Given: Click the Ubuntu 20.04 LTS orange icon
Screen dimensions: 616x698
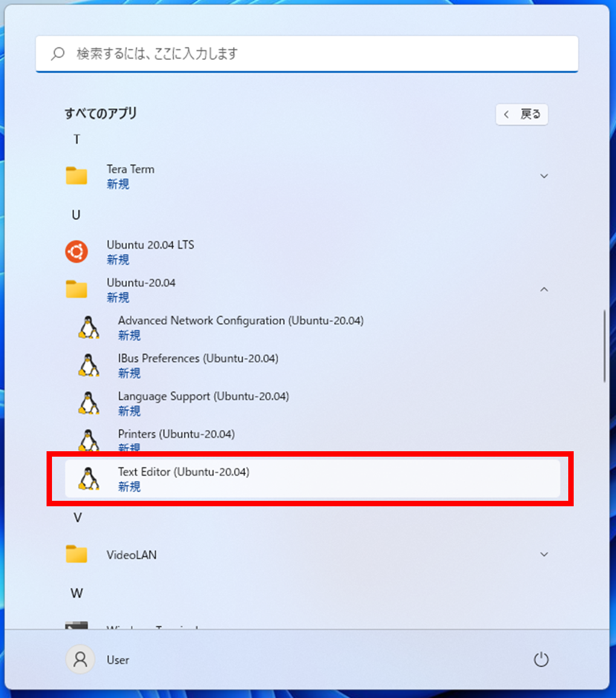Looking at the screenshot, I should 77,252.
